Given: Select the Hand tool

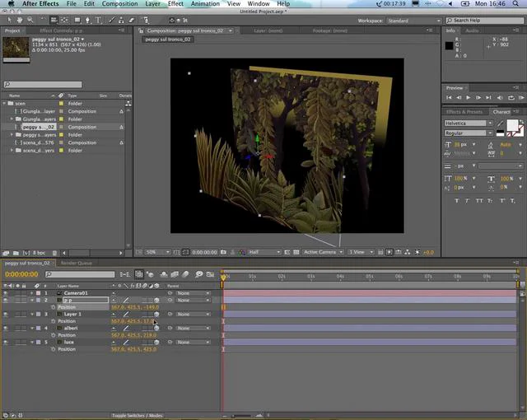Looking at the screenshot, I should (20, 20).
